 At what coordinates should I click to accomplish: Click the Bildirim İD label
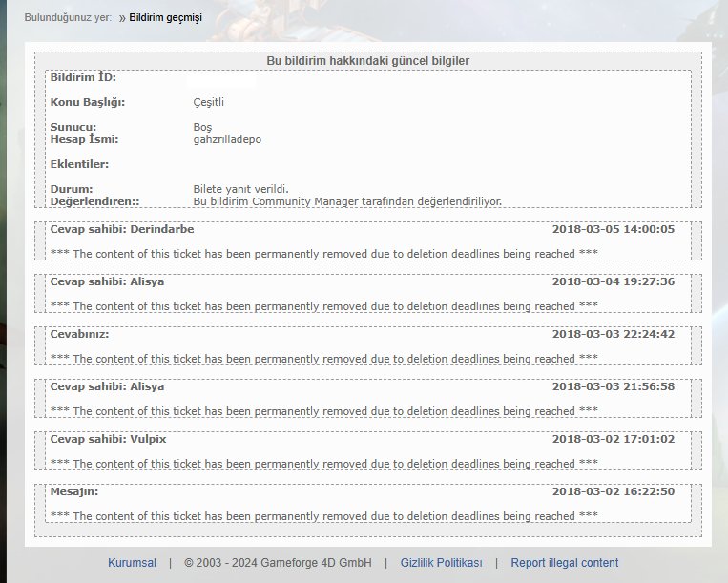point(83,77)
